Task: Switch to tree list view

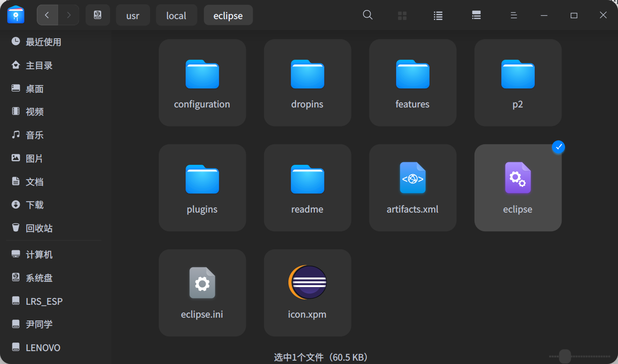Action: (476, 15)
